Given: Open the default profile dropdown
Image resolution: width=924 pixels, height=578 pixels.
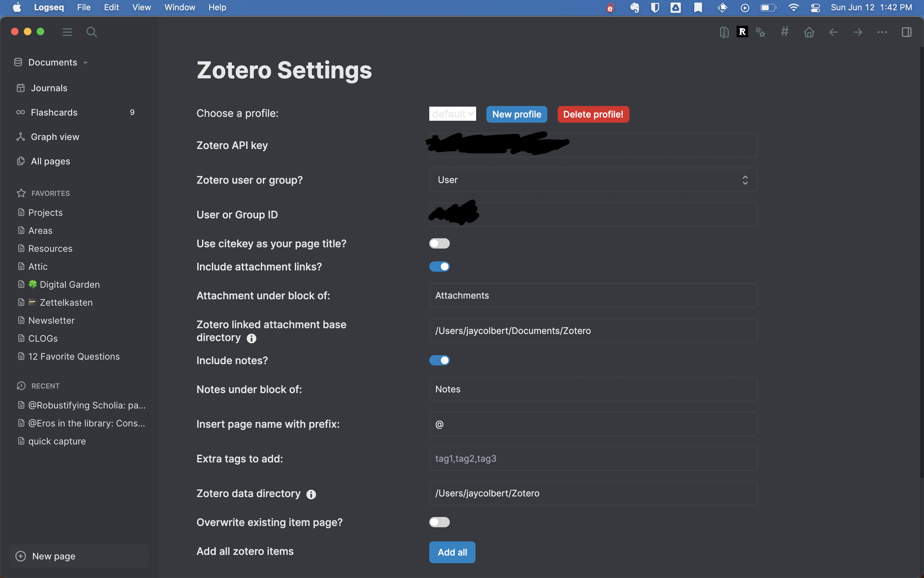Looking at the screenshot, I should tap(452, 114).
